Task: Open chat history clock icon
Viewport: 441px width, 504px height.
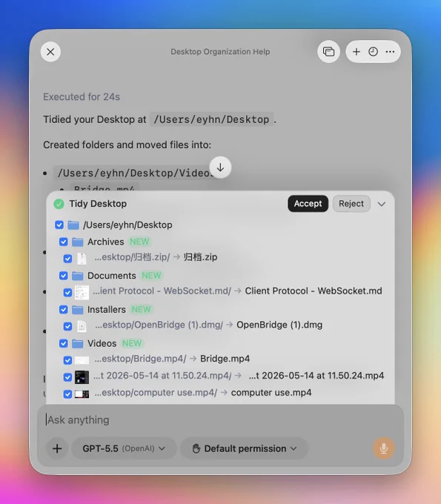Action: 373,52
